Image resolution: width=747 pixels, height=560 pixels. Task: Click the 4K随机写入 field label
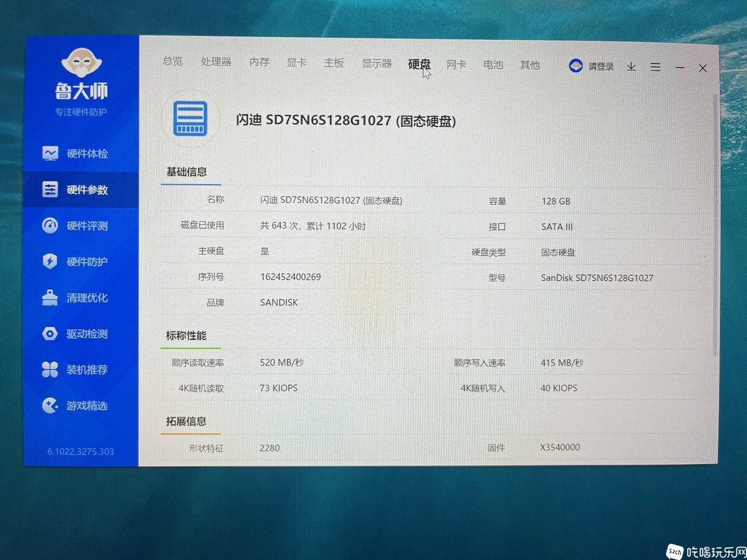pyautogui.click(x=483, y=388)
